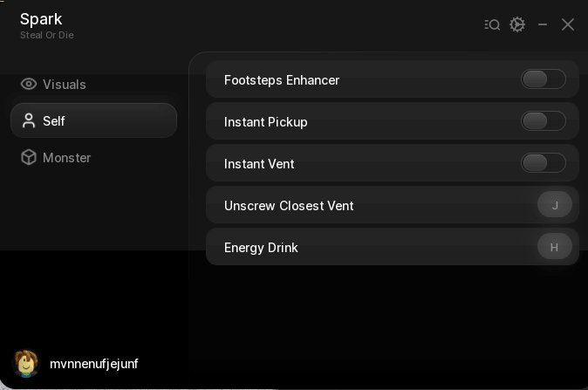The image size is (588, 390).
Task: Click the Instant Pickup label text
Action: 265,122
